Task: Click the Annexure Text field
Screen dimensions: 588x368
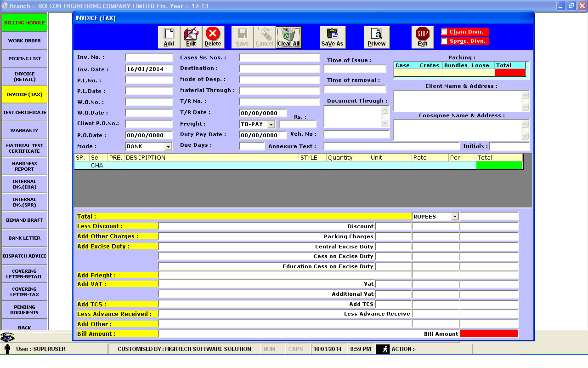Action: (391, 146)
